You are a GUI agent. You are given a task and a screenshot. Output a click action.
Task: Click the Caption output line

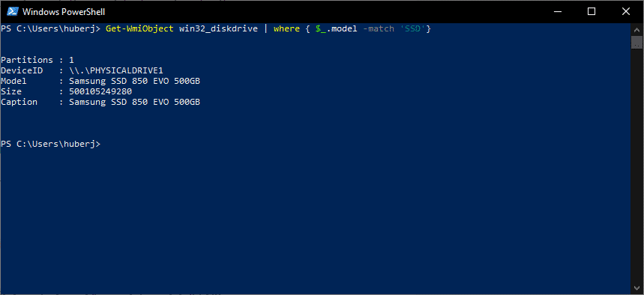pyautogui.click(x=100, y=102)
